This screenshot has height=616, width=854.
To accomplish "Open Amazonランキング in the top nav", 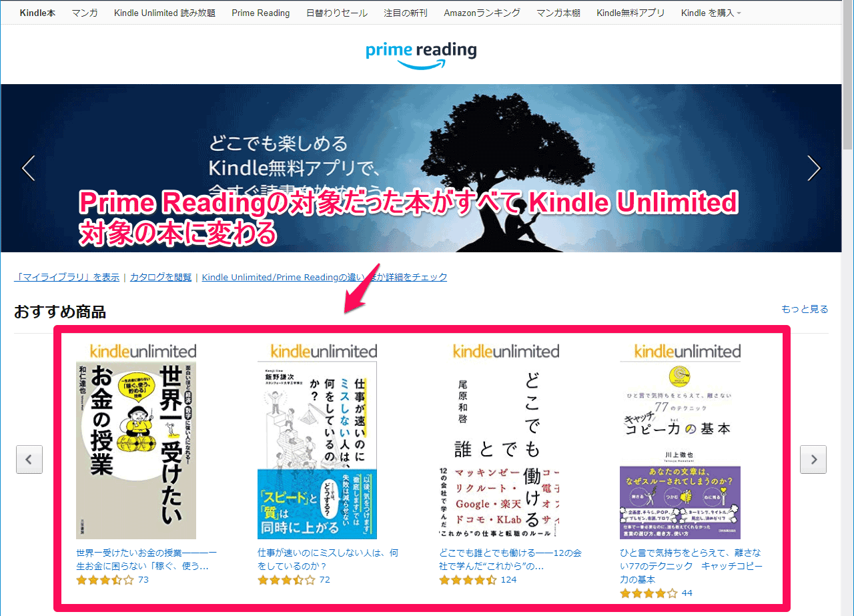I will [482, 13].
